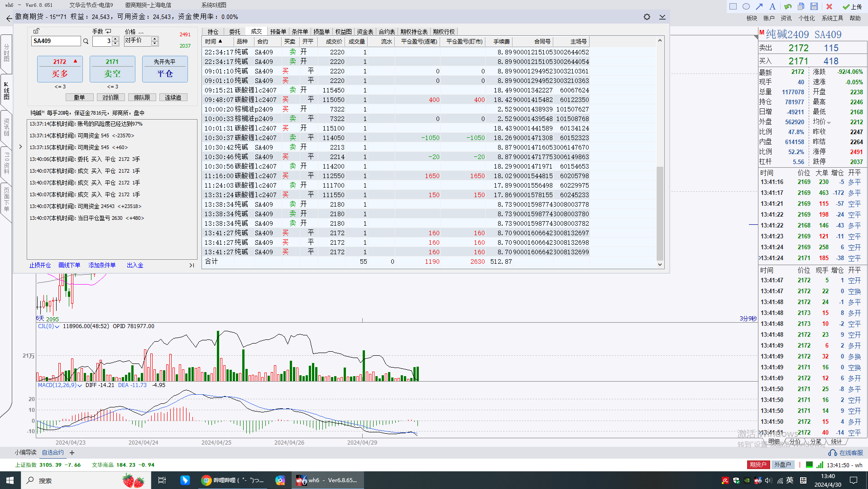Switch to the 权益图 tab

(343, 32)
